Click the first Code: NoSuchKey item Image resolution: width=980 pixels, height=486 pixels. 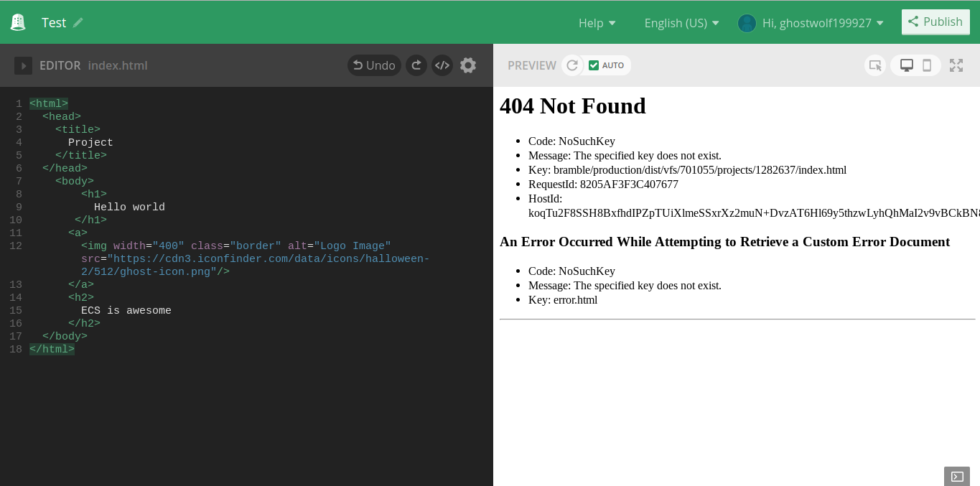tap(571, 141)
